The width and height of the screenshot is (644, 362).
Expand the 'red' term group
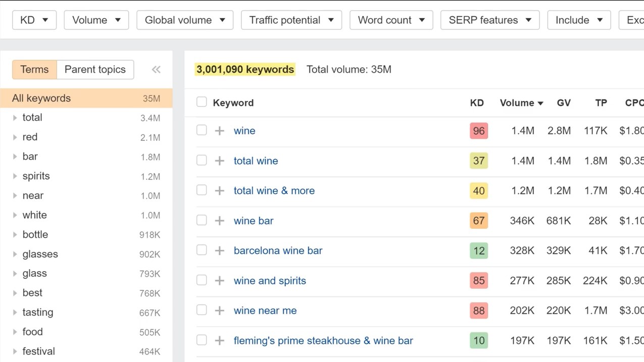15,137
